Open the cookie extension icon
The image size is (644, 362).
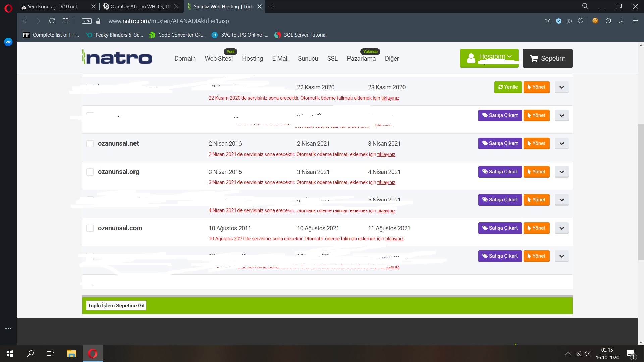point(595,21)
